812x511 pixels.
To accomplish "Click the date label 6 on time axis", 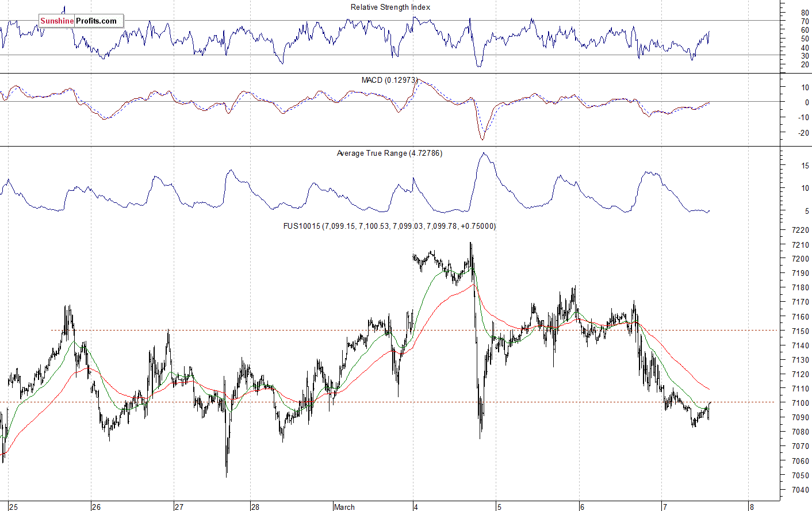I will click(582, 506).
